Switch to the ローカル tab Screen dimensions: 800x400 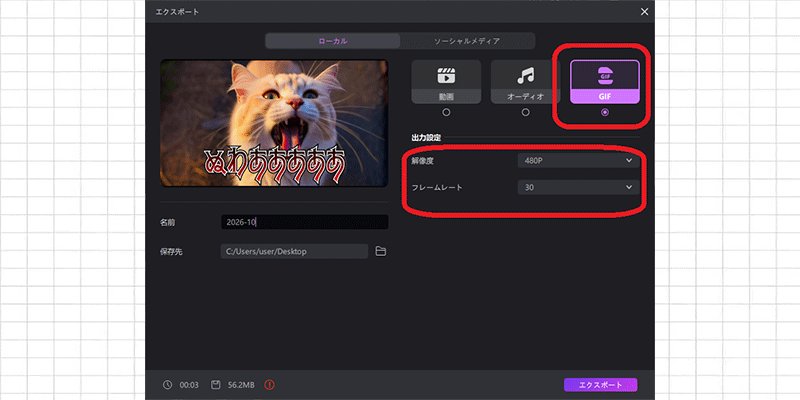tap(333, 41)
